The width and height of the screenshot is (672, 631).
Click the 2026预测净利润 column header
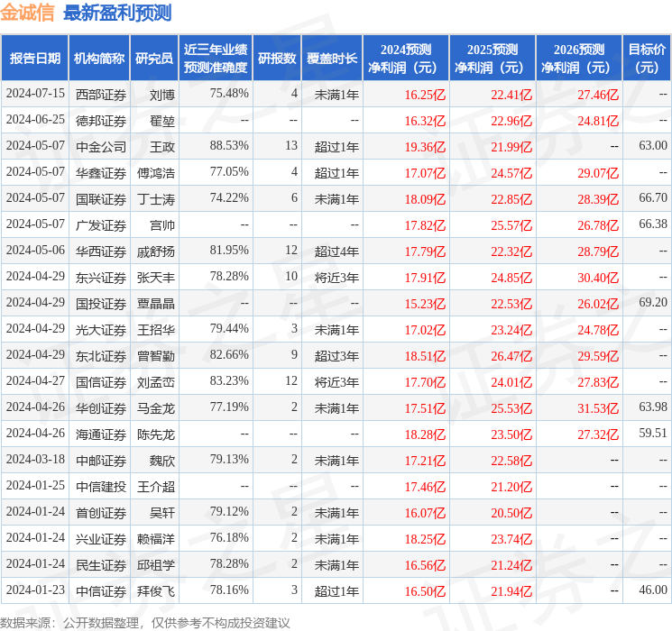click(x=579, y=59)
